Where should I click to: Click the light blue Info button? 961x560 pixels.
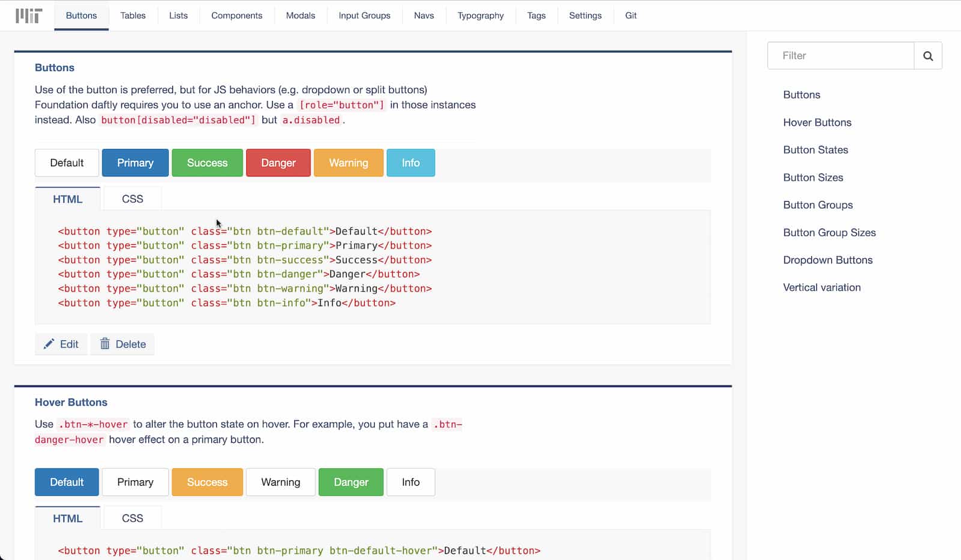pos(411,163)
